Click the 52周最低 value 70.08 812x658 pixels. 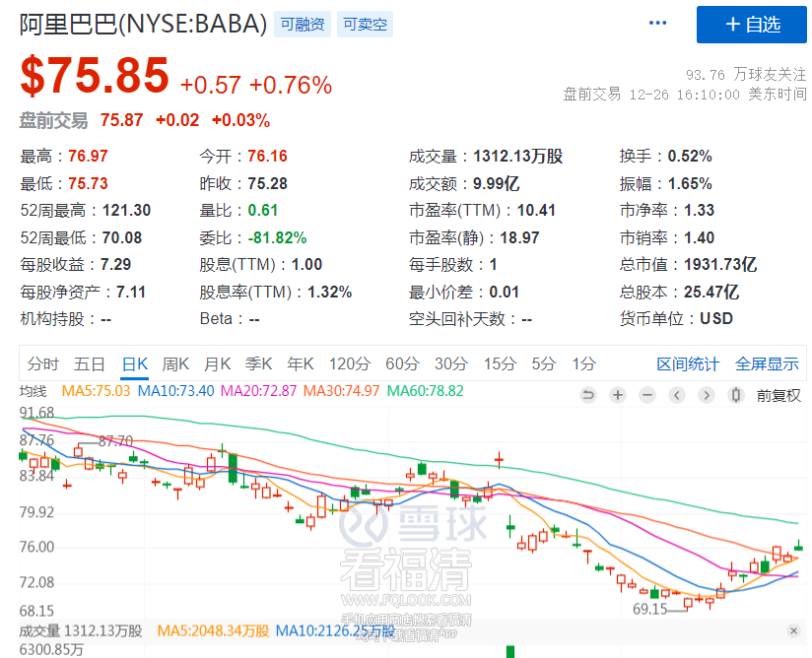click(x=122, y=238)
